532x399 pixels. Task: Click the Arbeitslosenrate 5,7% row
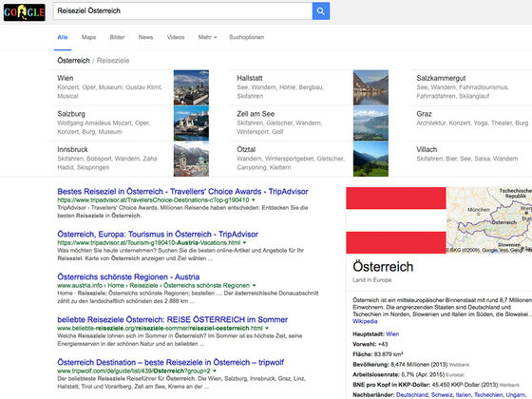click(x=408, y=375)
